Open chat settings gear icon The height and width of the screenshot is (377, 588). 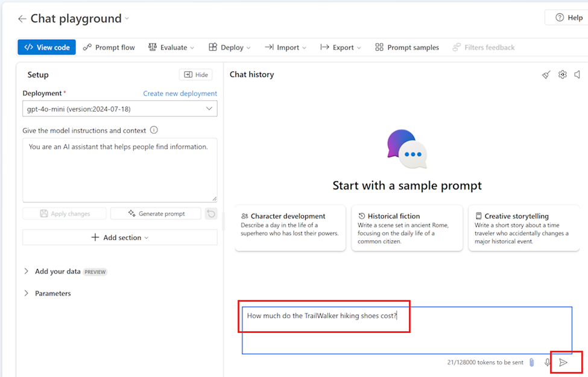(x=563, y=75)
